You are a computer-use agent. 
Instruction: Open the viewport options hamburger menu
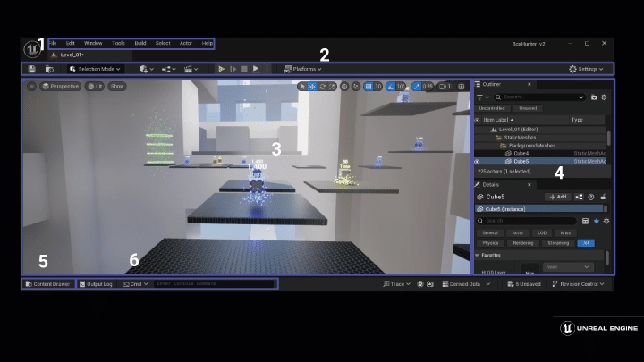click(x=31, y=86)
